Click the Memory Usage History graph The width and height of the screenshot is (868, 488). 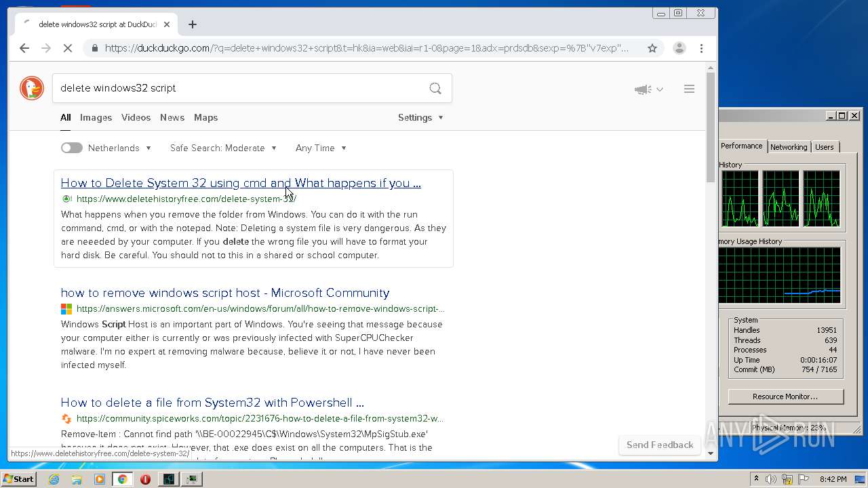(x=780, y=275)
